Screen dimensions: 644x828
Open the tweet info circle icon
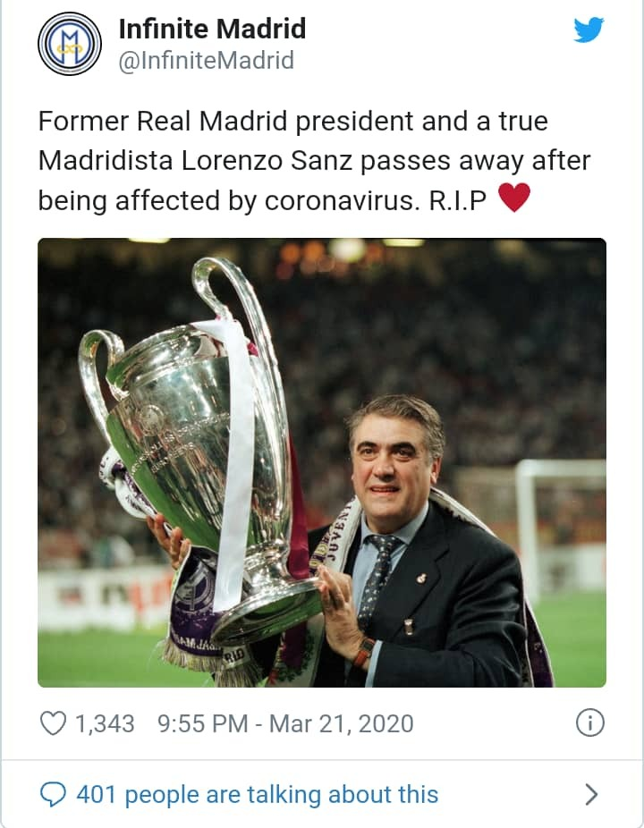[x=589, y=722]
